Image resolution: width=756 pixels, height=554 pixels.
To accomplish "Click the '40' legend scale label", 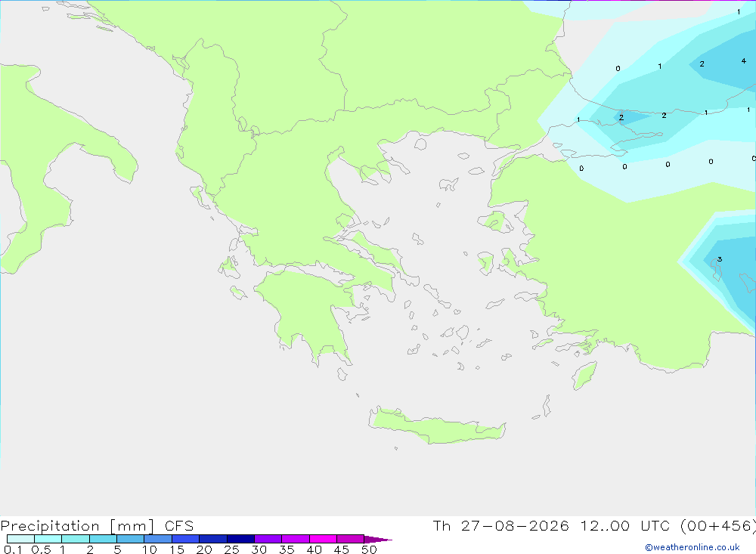I will (314, 549).
